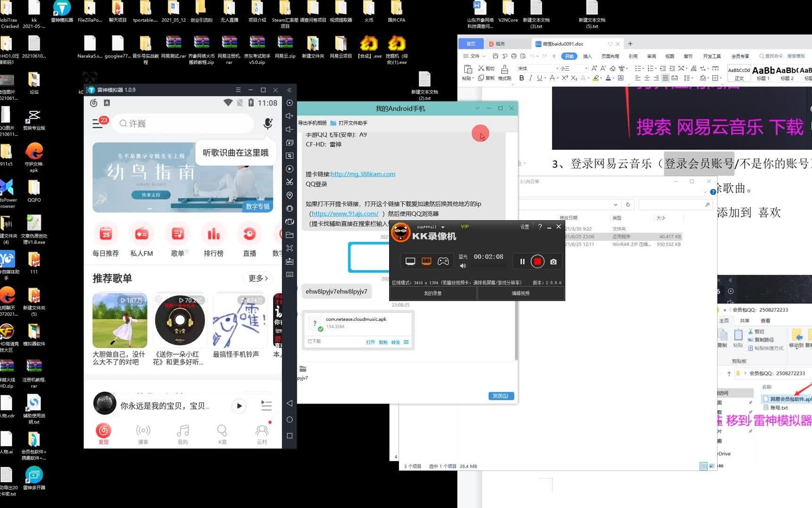
Task: Toggle Underline in WPS ribbon
Action: pyautogui.click(x=539, y=78)
